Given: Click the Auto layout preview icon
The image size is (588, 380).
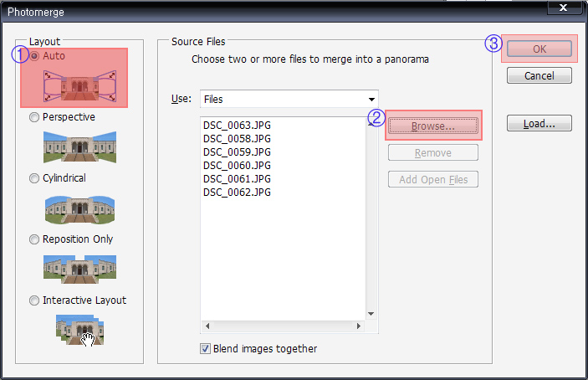Looking at the screenshot, I should [80, 85].
